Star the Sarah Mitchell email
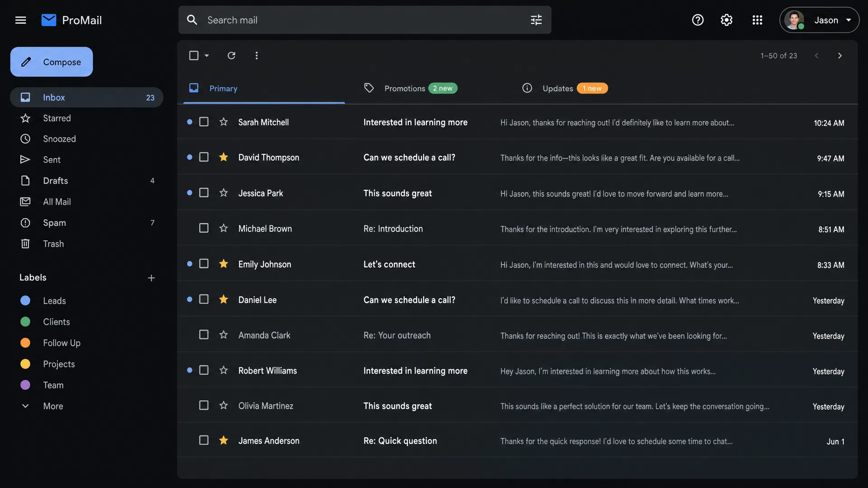The width and height of the screenshot is (868, 488). (x=223, y=122)
